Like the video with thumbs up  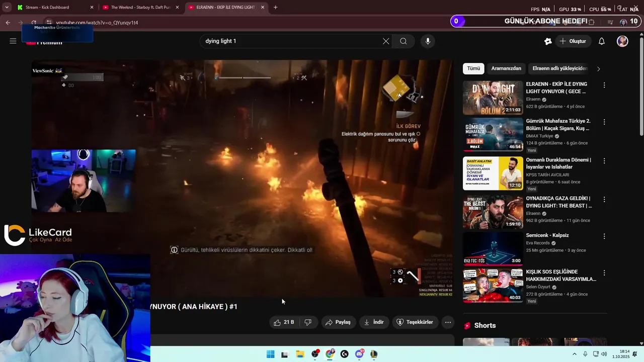(x=284, y=322)
